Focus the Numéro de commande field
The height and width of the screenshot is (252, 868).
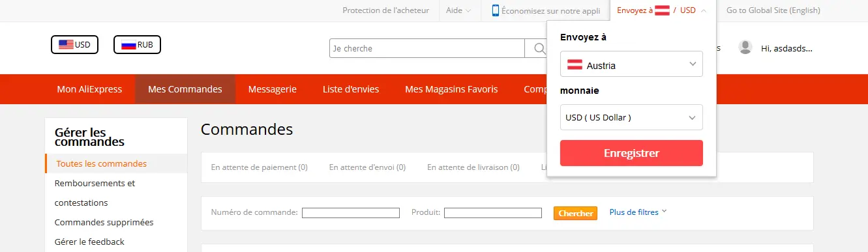pos(351,213)
